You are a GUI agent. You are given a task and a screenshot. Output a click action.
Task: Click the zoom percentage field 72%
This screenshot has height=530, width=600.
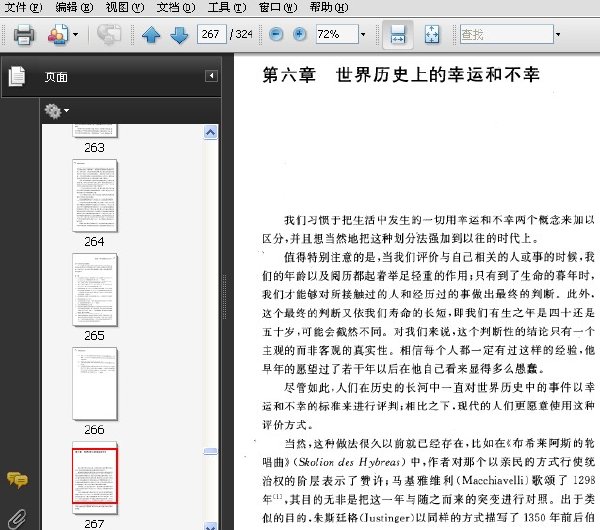[337, 34]
